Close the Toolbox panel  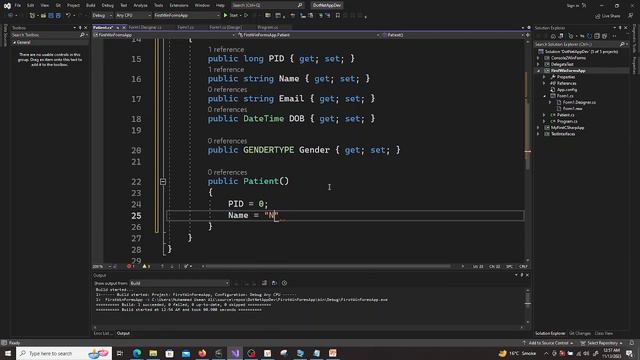85,28
